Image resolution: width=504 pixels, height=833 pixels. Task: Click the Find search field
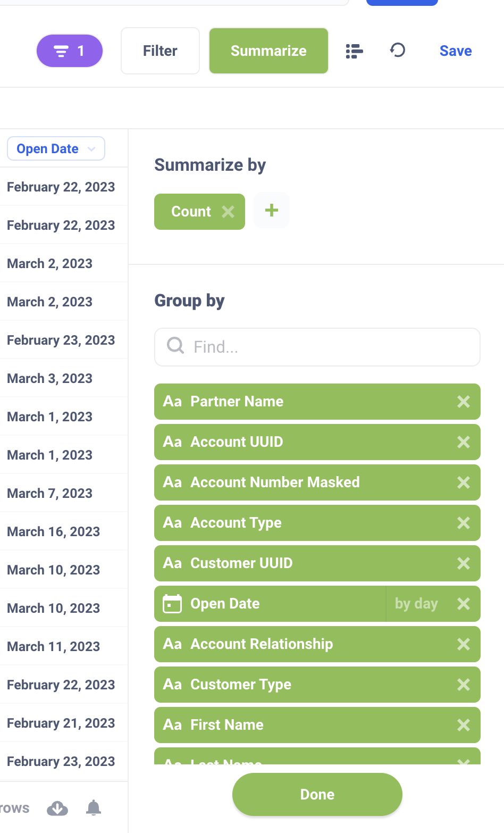pos(317,347)
